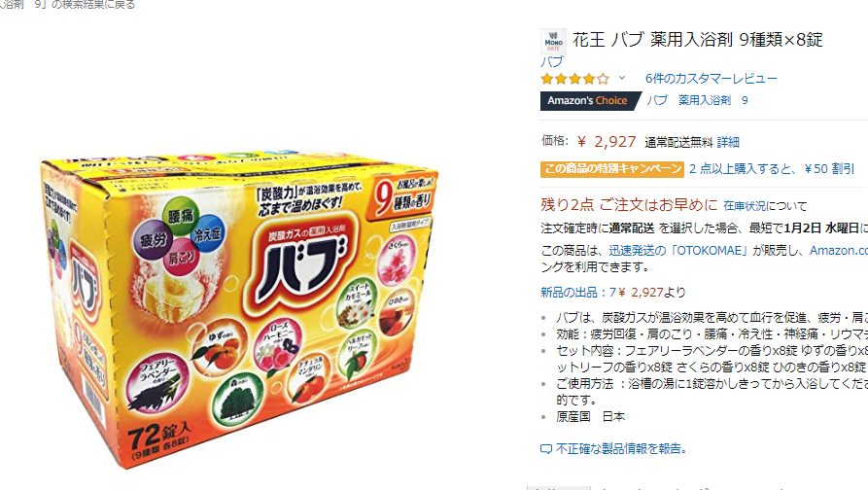Click the four-star rating icons
The image size is (868, 490).
point(575,79)
